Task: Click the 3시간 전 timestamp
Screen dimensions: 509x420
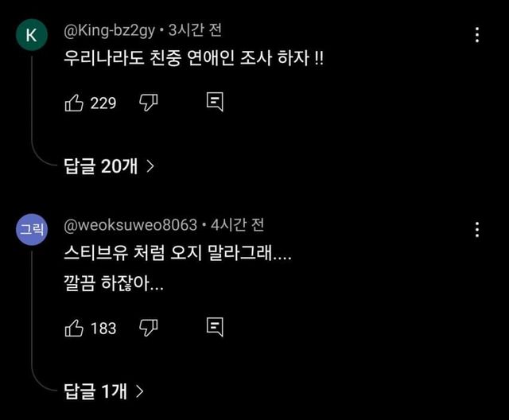Action: point(195,31)
